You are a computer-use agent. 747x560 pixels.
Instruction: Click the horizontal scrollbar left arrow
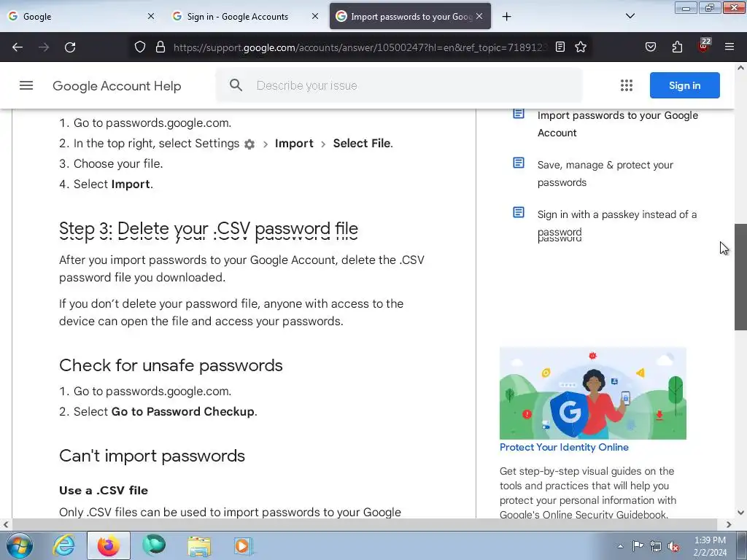[x=6, y=524]
